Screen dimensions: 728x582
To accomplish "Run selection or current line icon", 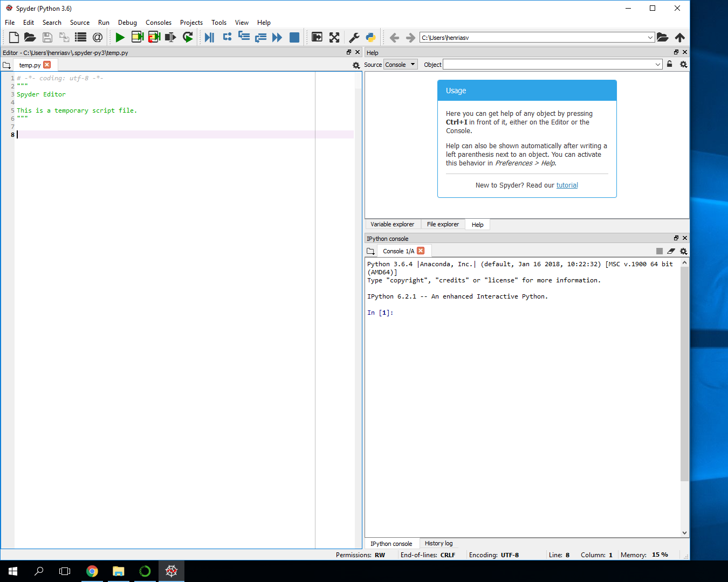I will [170, 37].
